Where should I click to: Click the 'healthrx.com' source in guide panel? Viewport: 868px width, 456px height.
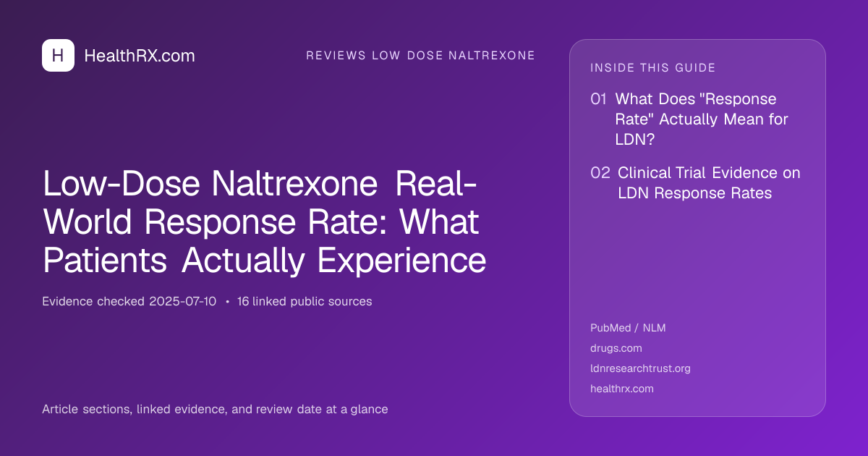[x=622, y=389]
